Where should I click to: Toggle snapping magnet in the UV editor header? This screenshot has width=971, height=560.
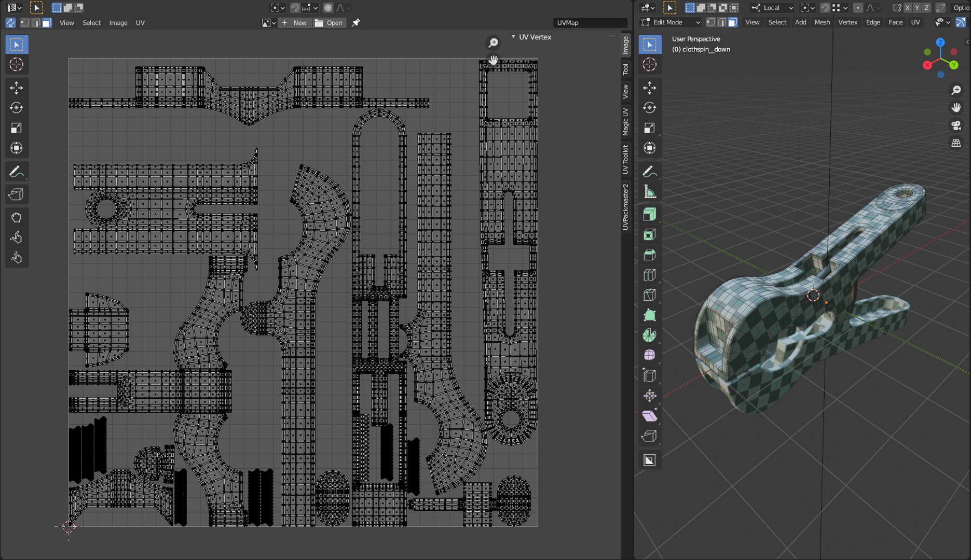tap(295, 8)
